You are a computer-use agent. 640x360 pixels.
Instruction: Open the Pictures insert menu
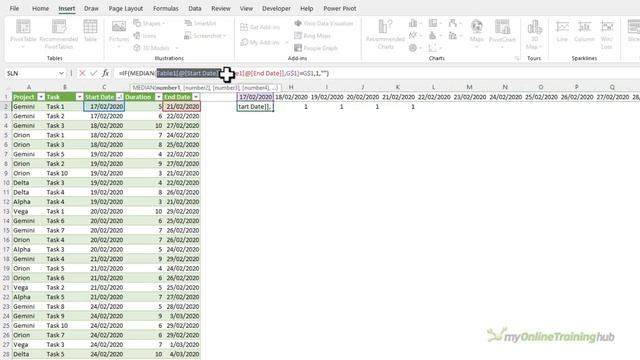(119, 33)
